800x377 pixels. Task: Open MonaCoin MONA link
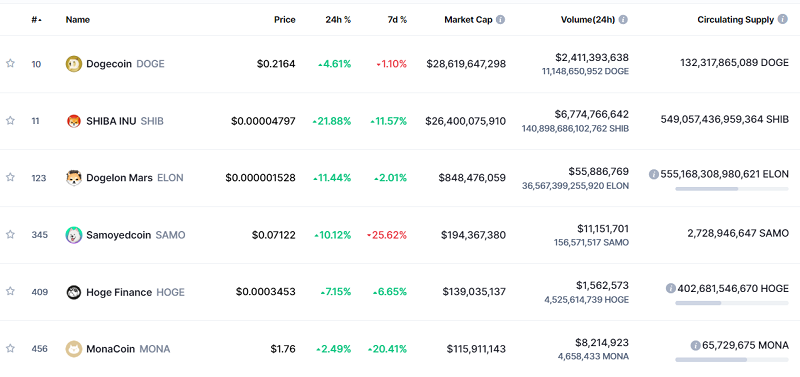[128, 349]
